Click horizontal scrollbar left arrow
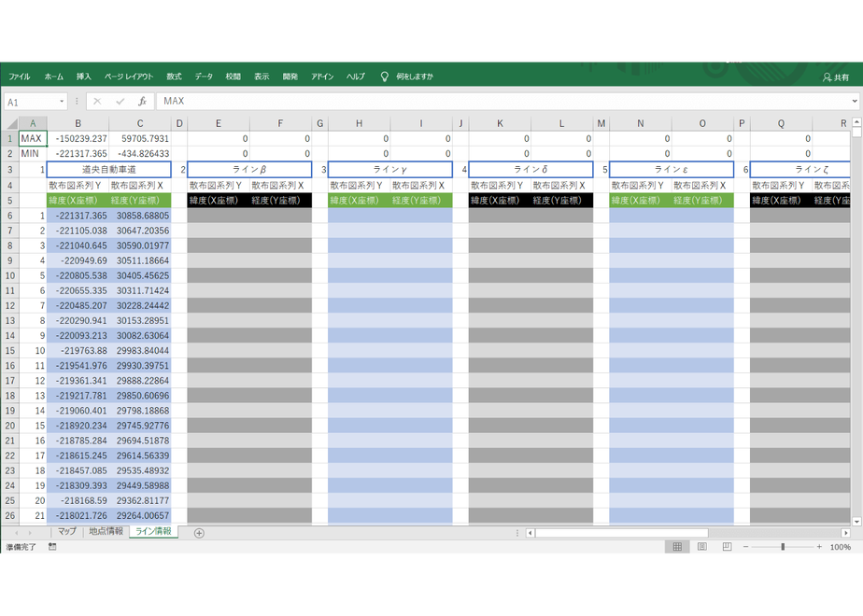Viewport: 863px width, 616px height. coord(531,533)
